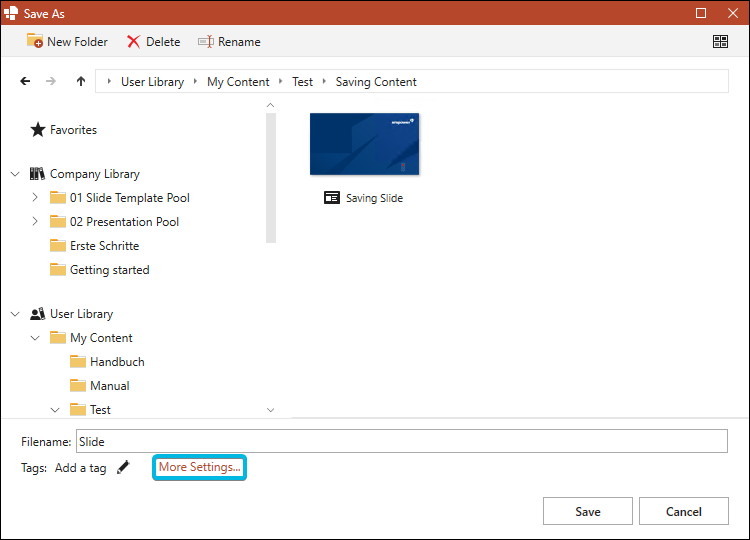
Task: Maximize the Save As window
Action: pos(701,13)
